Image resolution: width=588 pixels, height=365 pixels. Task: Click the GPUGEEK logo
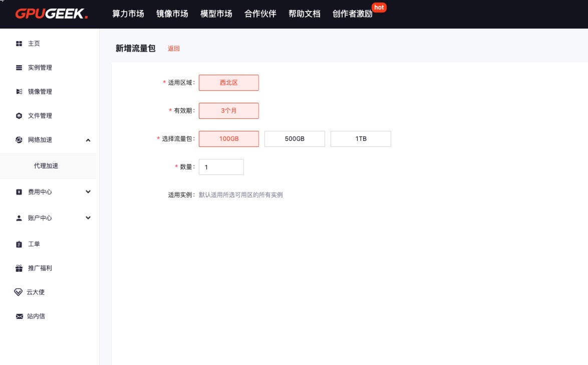(x=51, y=14)
